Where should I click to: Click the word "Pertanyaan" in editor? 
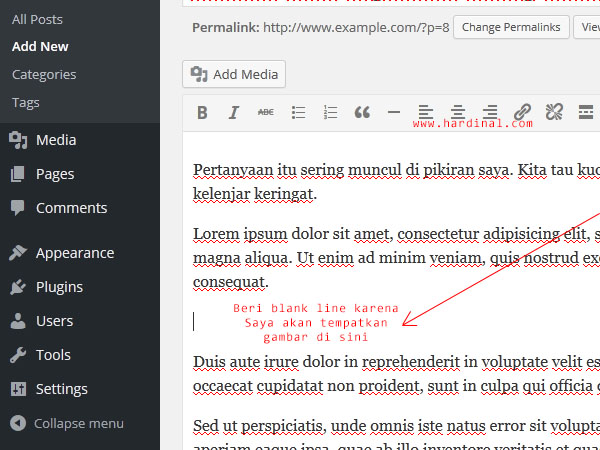click(x=233, y=170)
